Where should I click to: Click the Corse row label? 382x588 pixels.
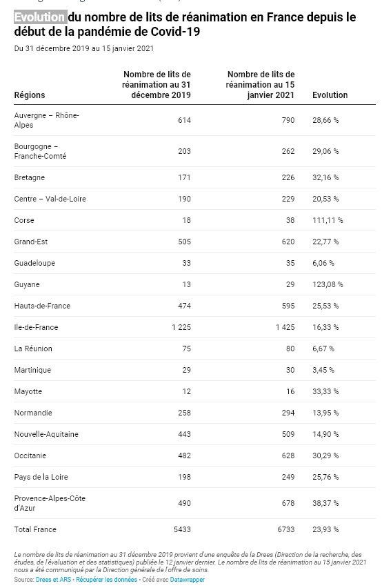click(24, 220)
